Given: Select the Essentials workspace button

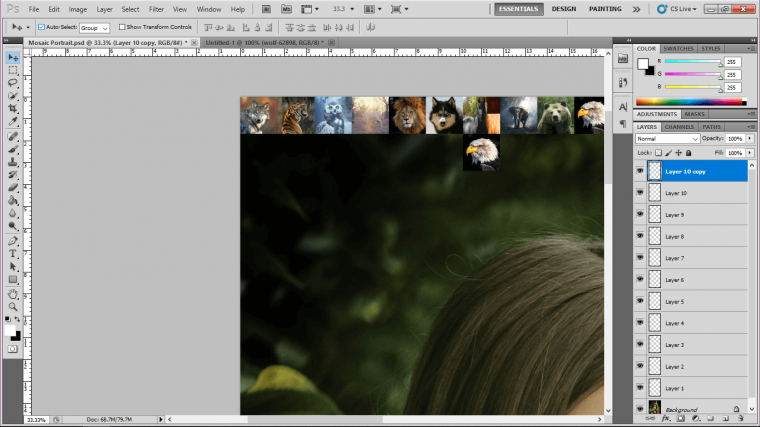Looking at the screenshot, I should (519, 9).
